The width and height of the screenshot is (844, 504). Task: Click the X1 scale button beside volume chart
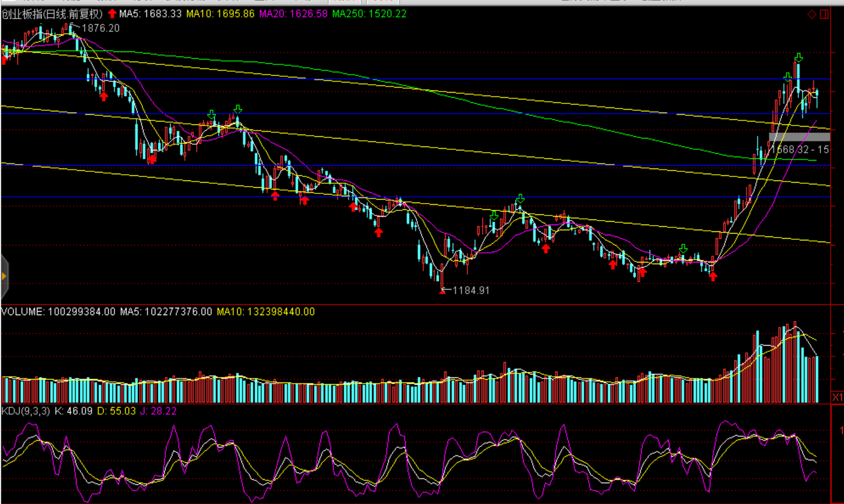(837, 397)
